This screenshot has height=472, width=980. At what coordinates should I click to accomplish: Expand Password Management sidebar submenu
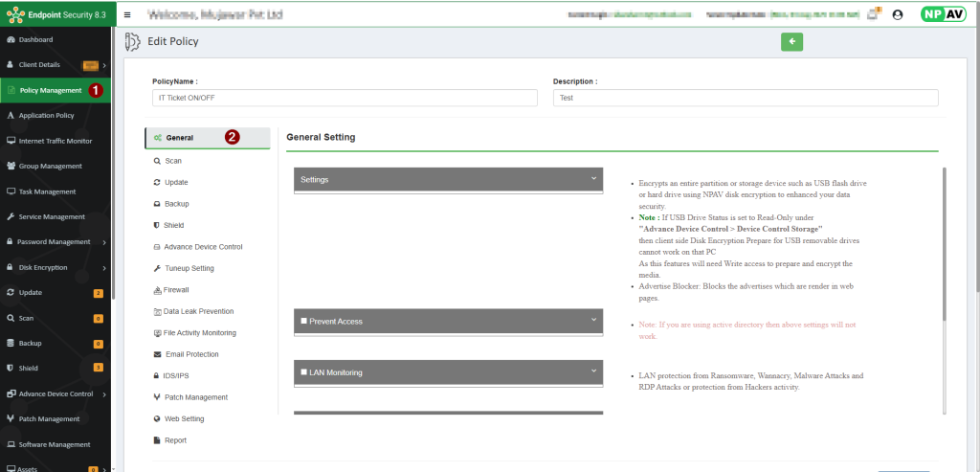click(103, 242)
